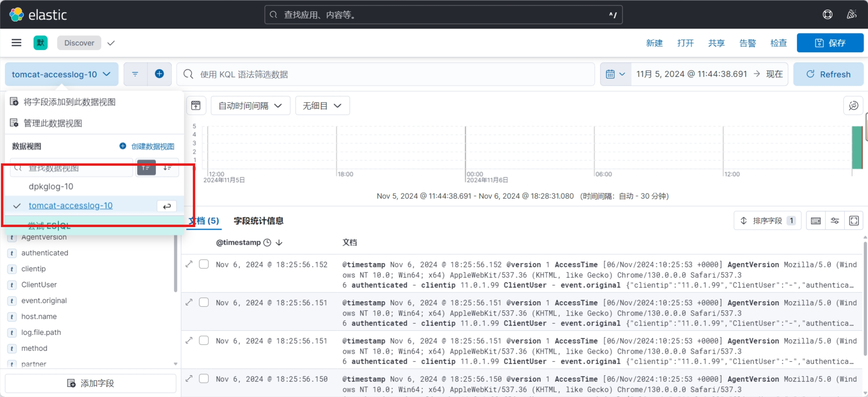Open chart Lens edit visualization icon
This screenshot has height=397, width=868.
pyautogui.click(x=853, y=105)
